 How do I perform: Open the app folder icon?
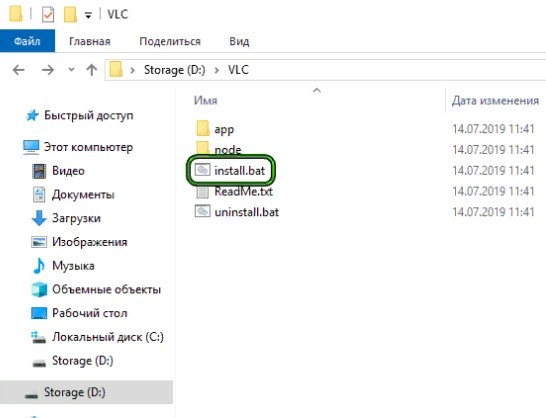[x=203, y=129]
